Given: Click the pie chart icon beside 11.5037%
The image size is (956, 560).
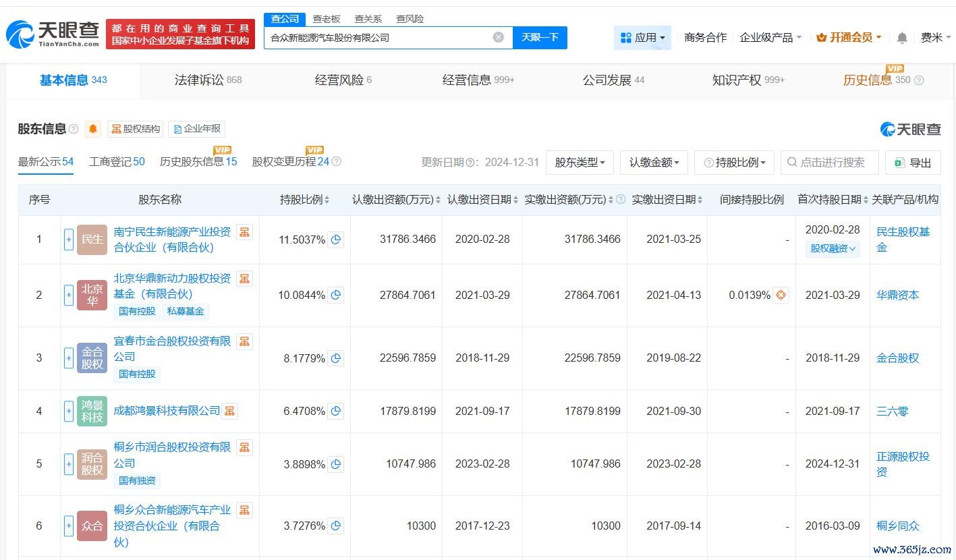Looking at the screenshot, I should pyautogui.click(x=336, y=240).
